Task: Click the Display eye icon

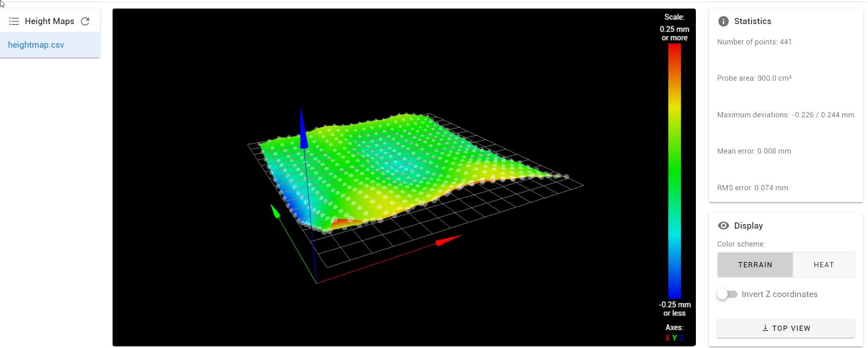Action: tap(723, 226)
